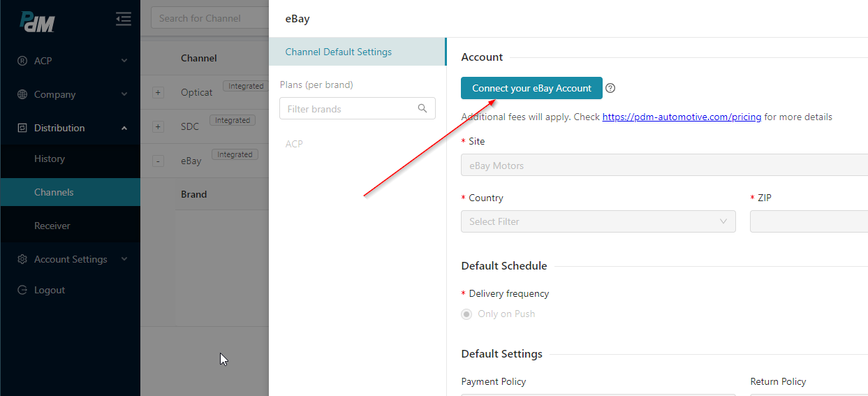Collapse the Distribution menu chevron

click(124, 128)
